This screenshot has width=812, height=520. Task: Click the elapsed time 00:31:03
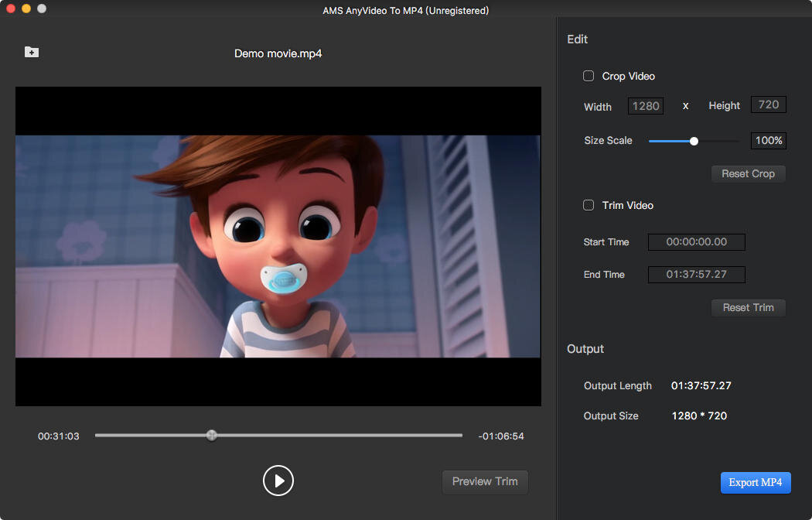(x=59, y=436)
